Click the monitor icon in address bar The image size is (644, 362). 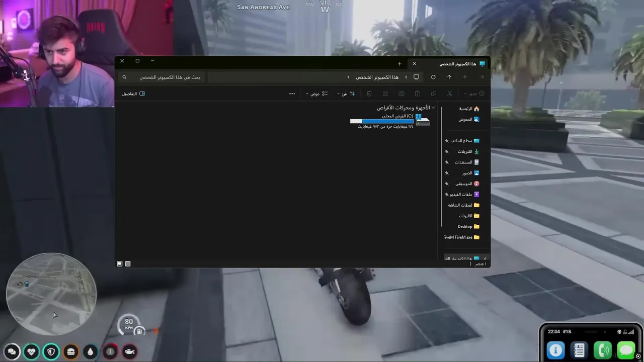pos(416,77)
